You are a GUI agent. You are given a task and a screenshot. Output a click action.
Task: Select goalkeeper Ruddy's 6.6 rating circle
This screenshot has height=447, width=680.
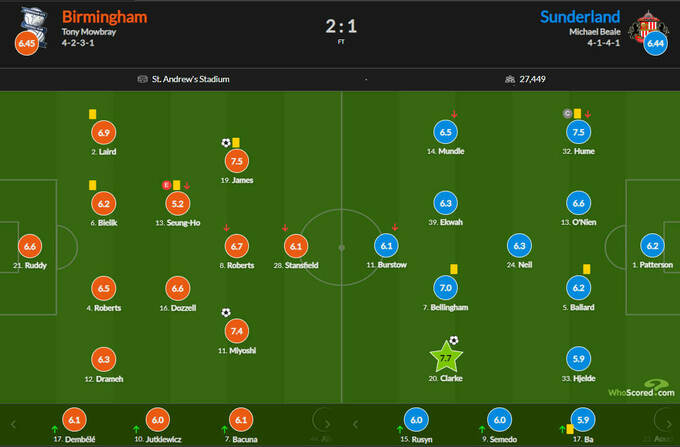[29, 246]
